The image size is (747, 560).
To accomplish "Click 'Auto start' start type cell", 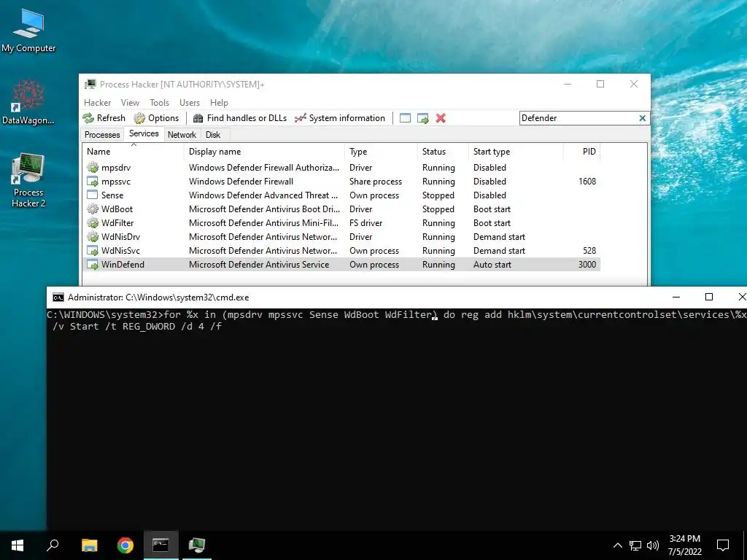I will pos(492,264).
